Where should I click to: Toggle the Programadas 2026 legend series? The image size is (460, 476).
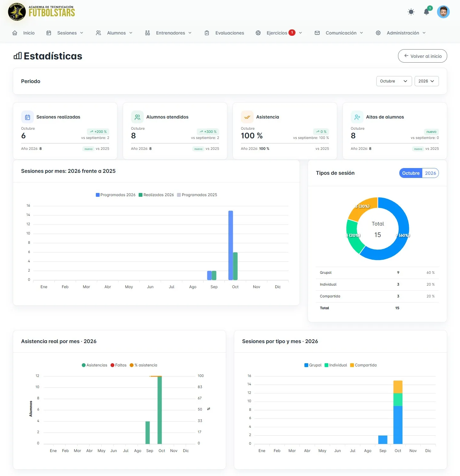click(116, 195)
